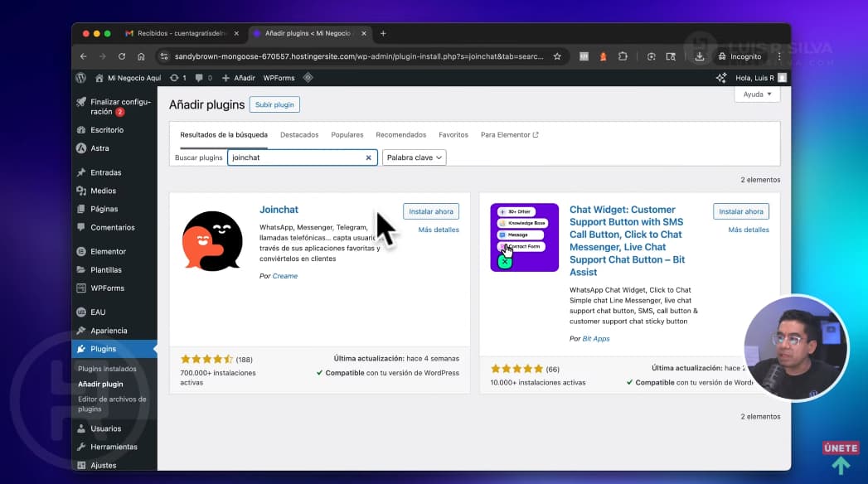
Task: Click the Astra logo icon in sidebar
Action: coord(81,148)
